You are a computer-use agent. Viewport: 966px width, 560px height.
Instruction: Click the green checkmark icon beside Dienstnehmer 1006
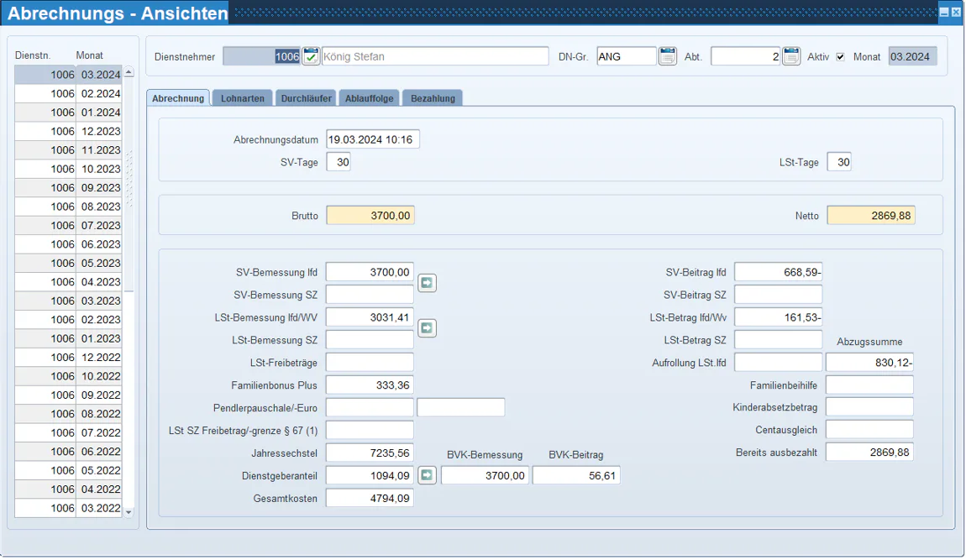[311, 57]
